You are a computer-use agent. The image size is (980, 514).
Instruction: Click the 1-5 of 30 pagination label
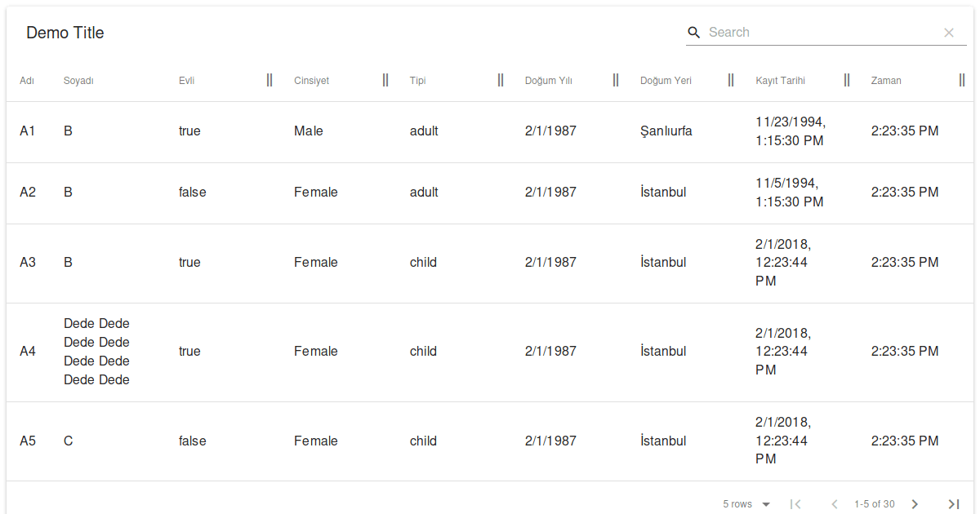tap(875, 503)
